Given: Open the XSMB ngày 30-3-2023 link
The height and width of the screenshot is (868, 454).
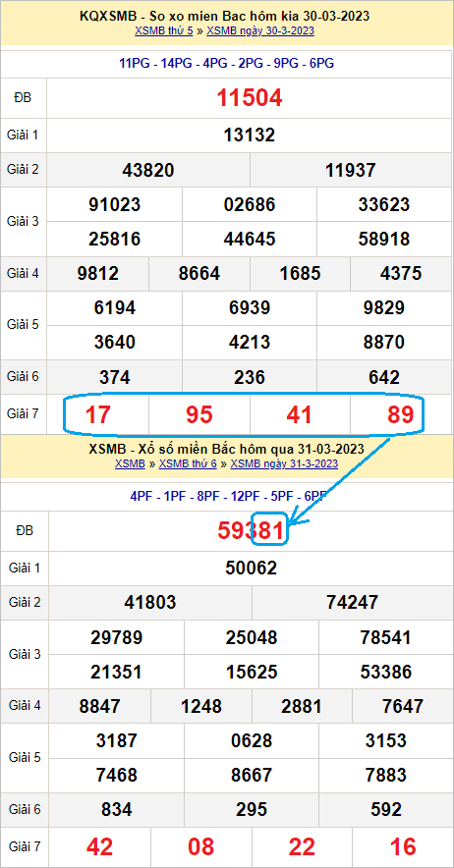Looking at the screenshot, I should (x=260, y=31).
